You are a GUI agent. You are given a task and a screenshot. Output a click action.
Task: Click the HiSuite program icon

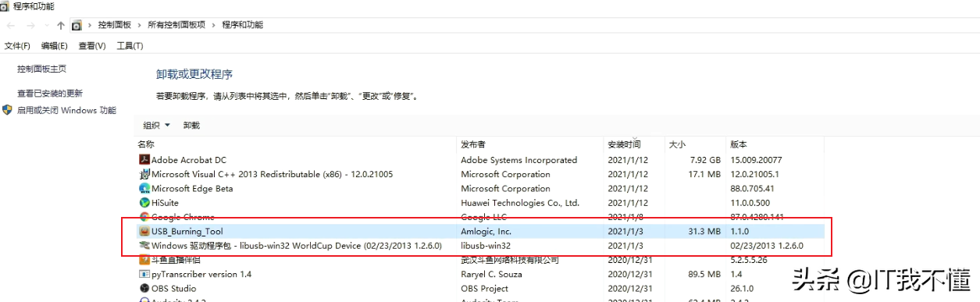click(144, 202)
